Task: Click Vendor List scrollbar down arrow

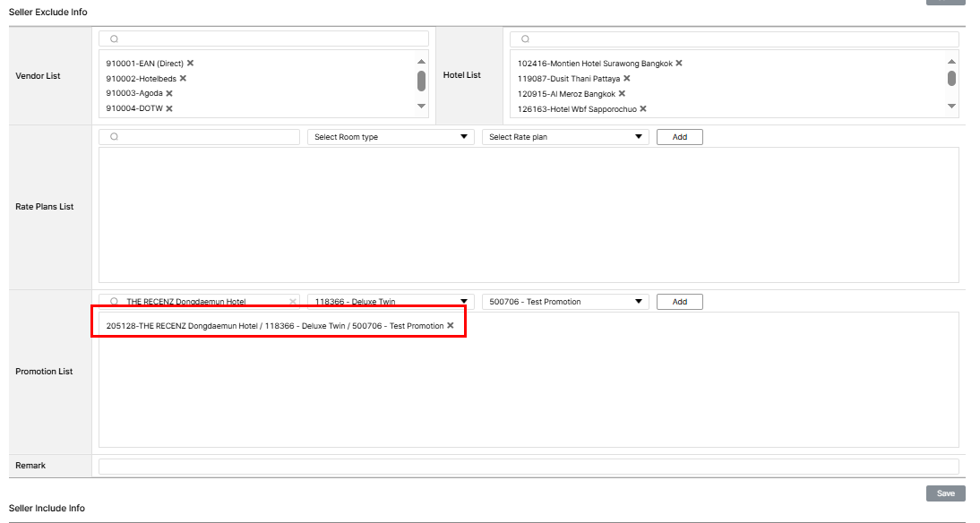Action: pos(421,107)
